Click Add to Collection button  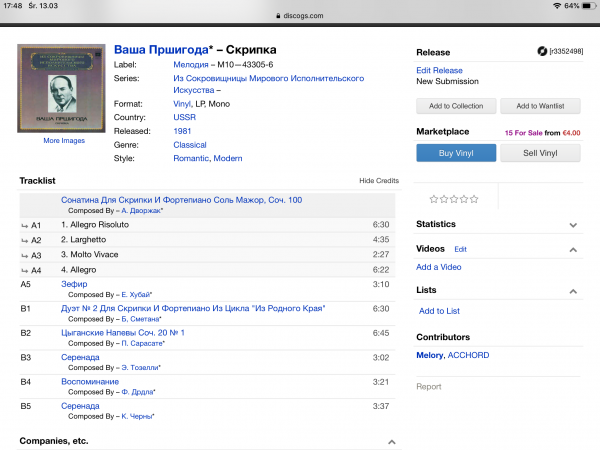[x=456, y=106]
